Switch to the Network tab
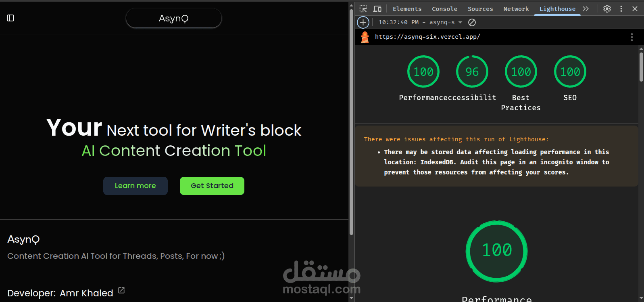Image resolution: width=644 pixels, height=302 pixels. coord(516,8)
